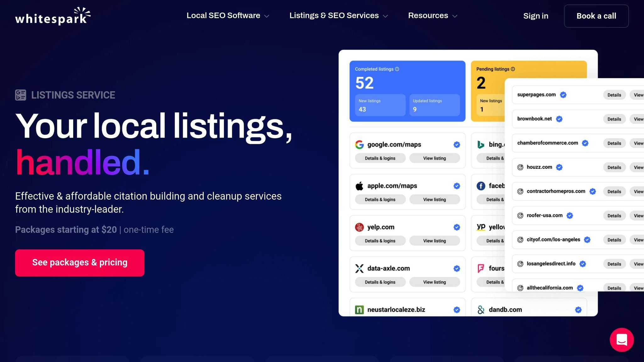Viewport: 644px width, 362px height.
Task: Click the houzz.com citation icon
Action: pos(520,167)
